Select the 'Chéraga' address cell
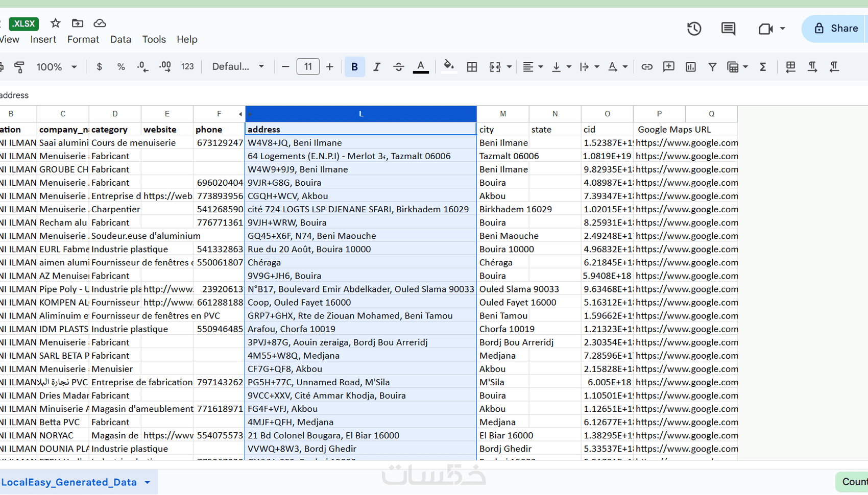The width and height of the screenshot is (868, 495). (x=361, y=262)
